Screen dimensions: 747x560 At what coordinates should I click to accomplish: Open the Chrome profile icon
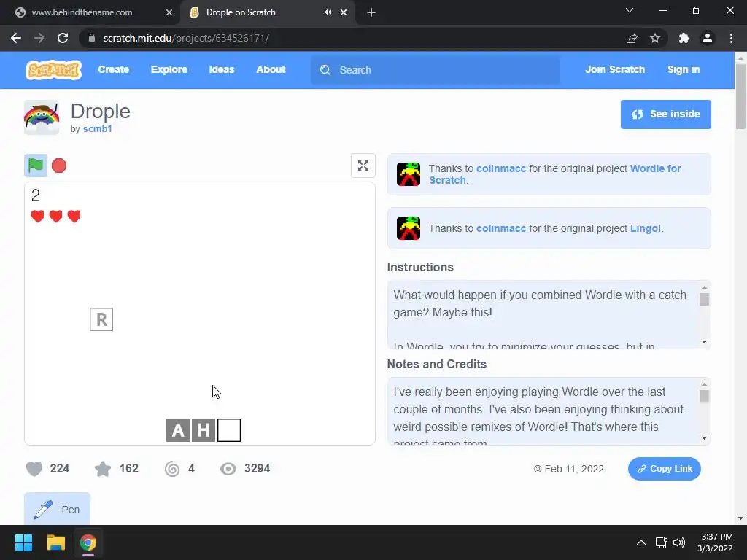708,38
